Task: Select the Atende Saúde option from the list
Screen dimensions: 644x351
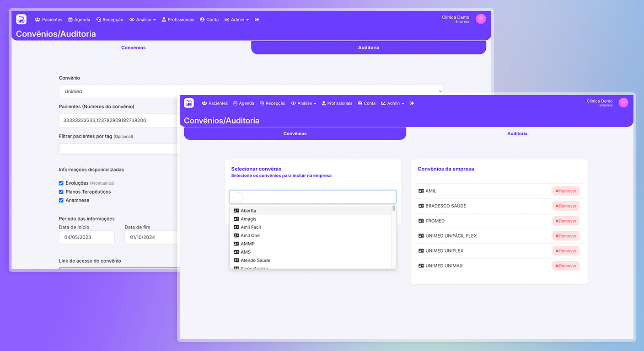Action: pos(255,260)
